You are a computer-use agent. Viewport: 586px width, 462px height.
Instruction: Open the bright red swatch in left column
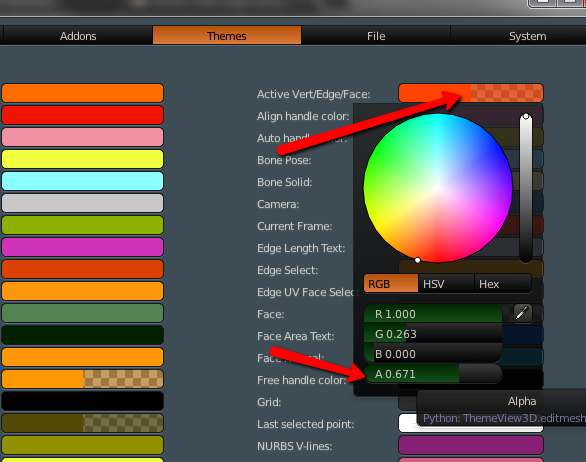point(83,115)
